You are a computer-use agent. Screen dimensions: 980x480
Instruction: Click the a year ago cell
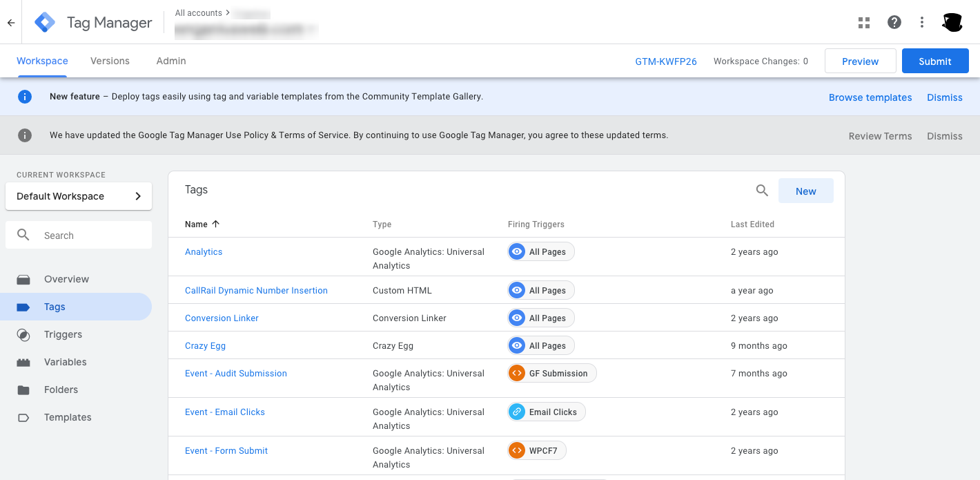(x=752, y=290)
